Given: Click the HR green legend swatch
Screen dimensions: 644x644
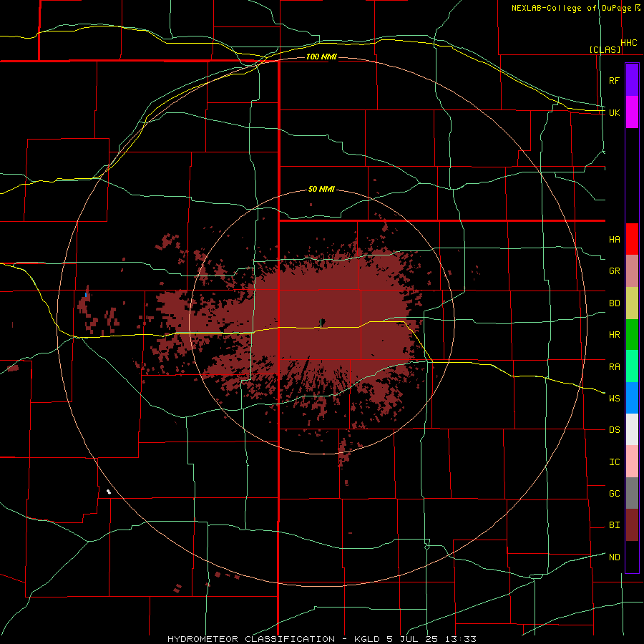Looking at the screenshot, I should click(x=632, y=335).
